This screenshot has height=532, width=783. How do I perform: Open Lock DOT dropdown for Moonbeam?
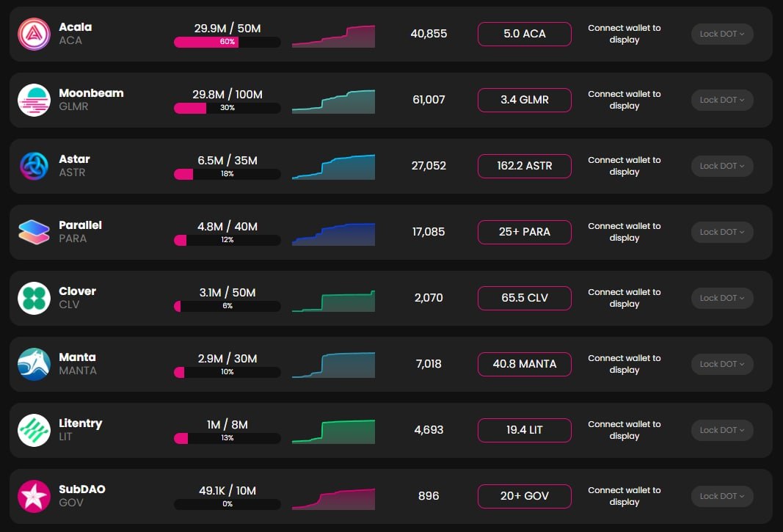click(722, 100)
